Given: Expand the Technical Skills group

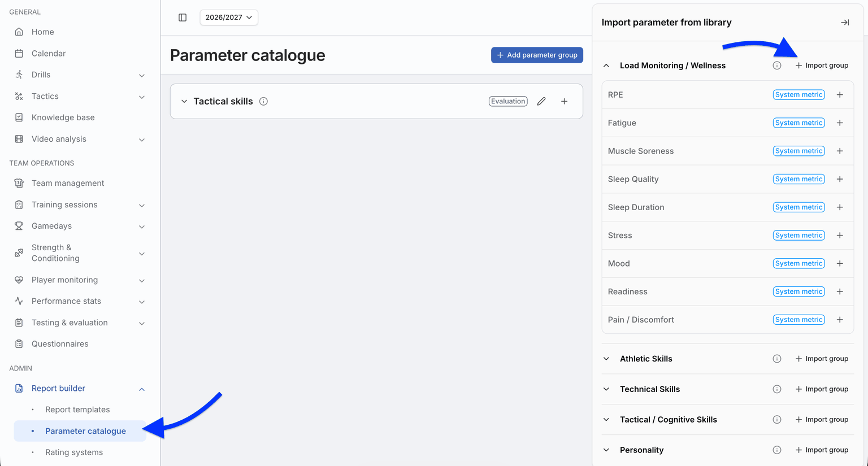Looking at the screenshot, I should coord(606,389).
